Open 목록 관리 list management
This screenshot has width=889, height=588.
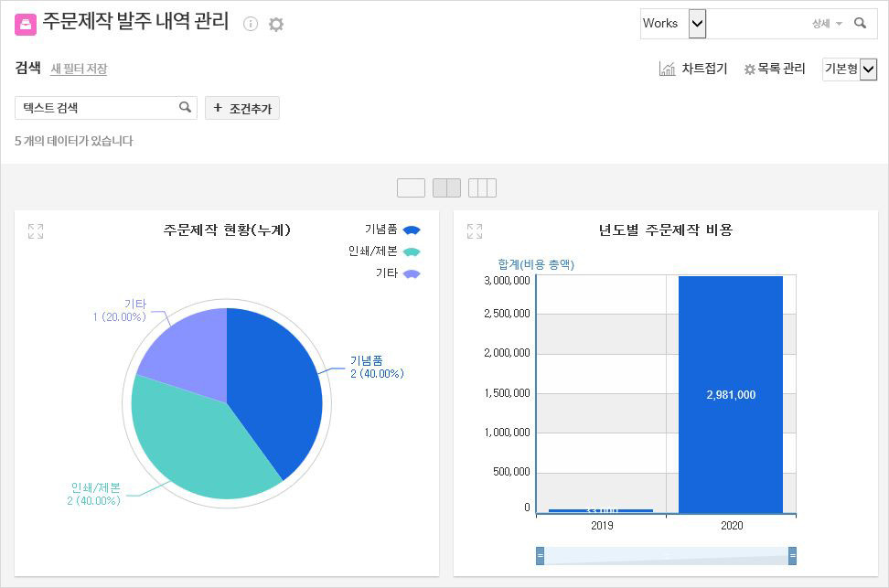point(775,69)
